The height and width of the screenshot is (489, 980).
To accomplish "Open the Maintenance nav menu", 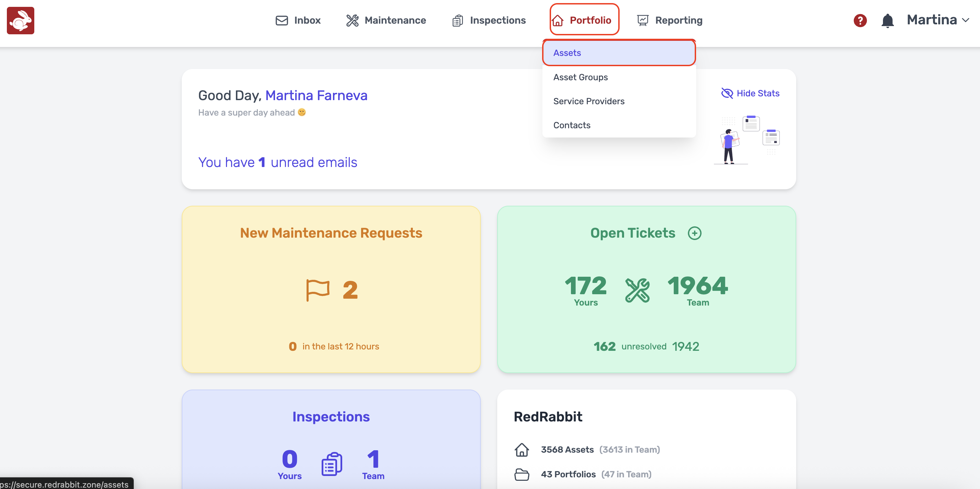I will pos(386,20).
